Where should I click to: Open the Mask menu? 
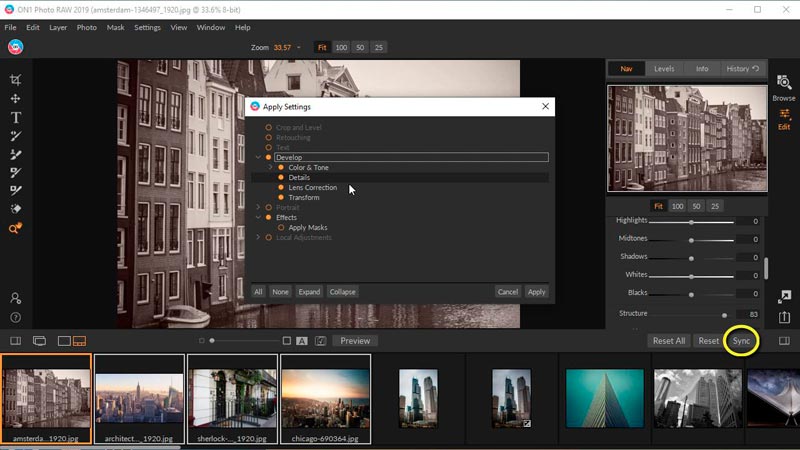tap(115, 28)
